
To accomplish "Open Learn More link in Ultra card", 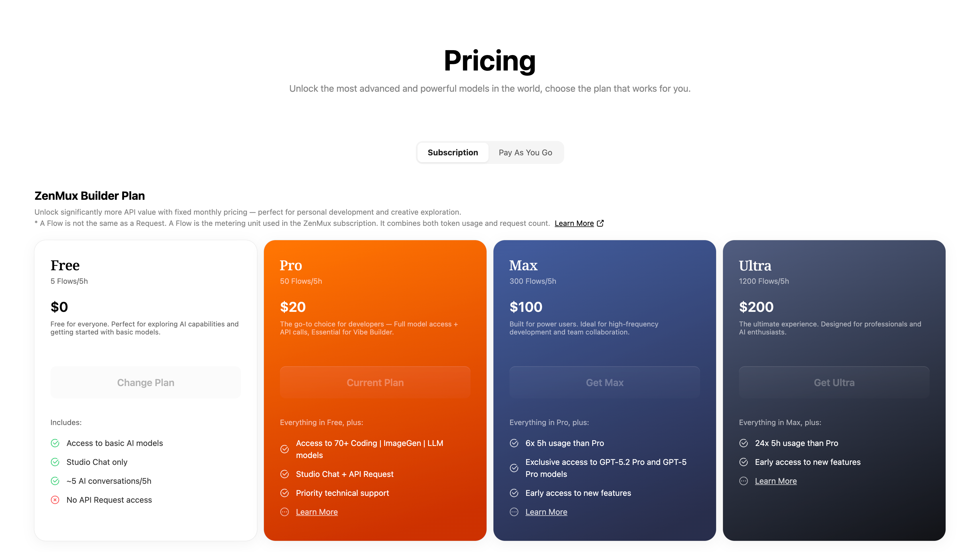I will click(x=776, y=481).
